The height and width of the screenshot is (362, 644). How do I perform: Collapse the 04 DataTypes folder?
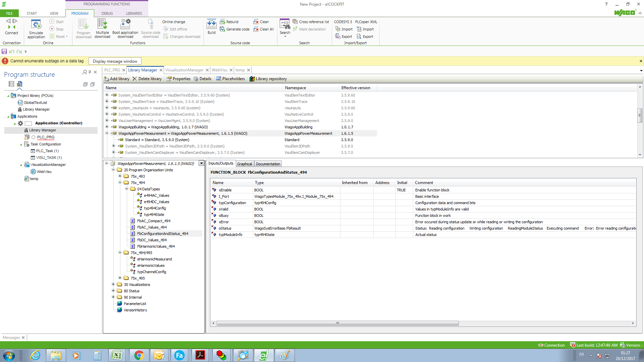coord(126,189)
